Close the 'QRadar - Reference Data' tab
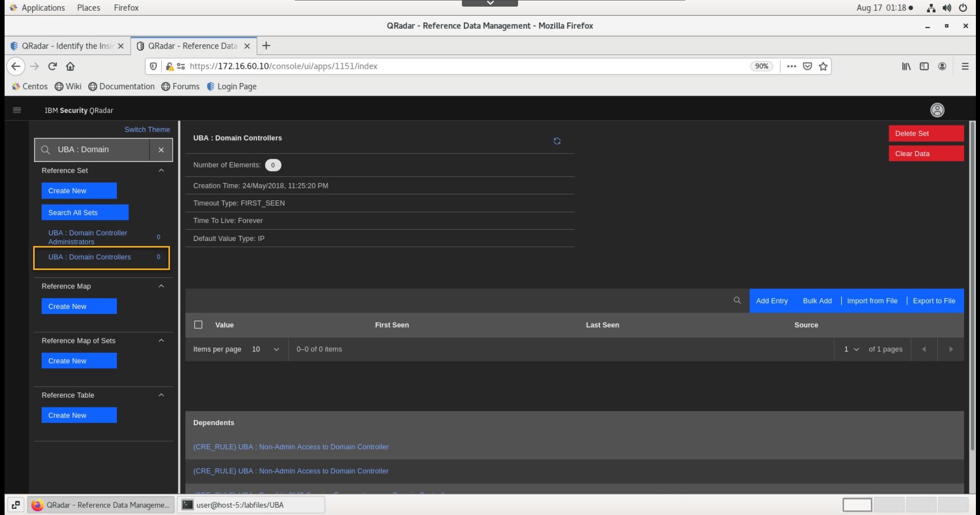 tap(247, 46)
